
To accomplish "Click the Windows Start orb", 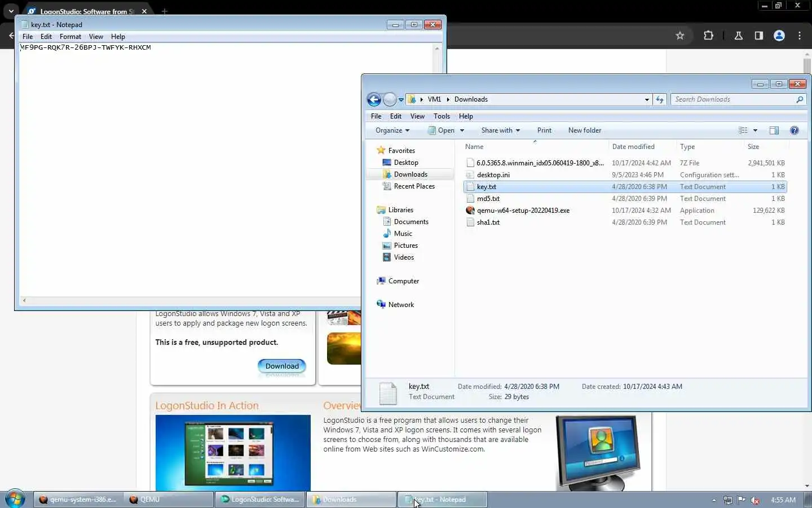I will pos(15,500).
